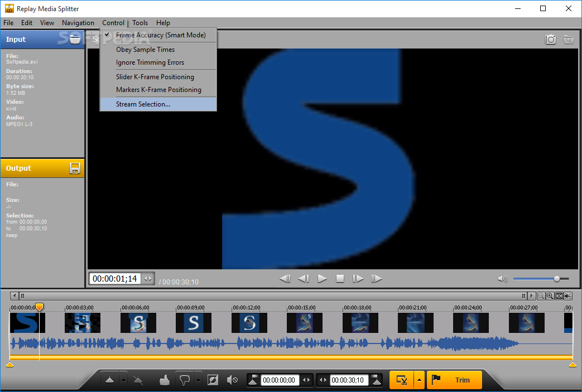Click end time 00:00:30;10 stepper arrows

point(323,380)
